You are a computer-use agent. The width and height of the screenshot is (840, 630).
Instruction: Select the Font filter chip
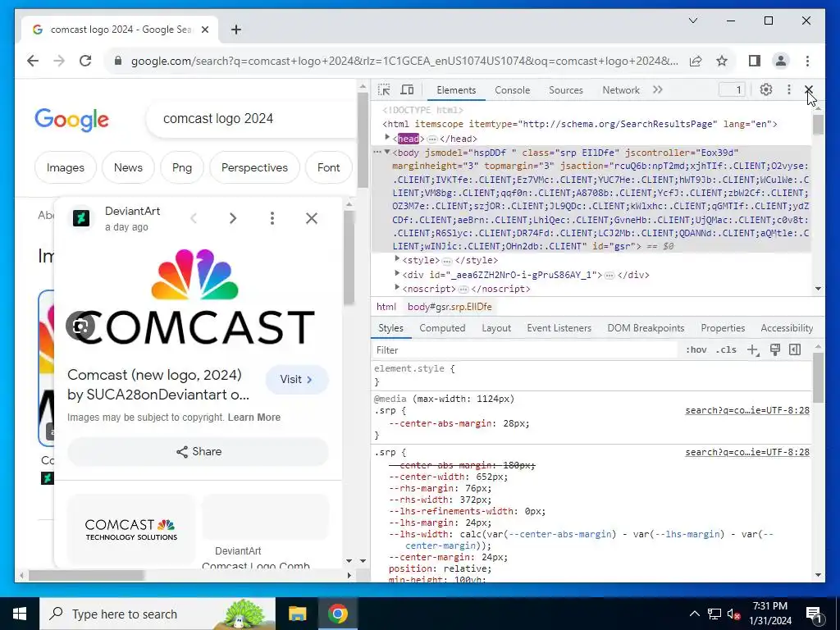pos(328,167)
